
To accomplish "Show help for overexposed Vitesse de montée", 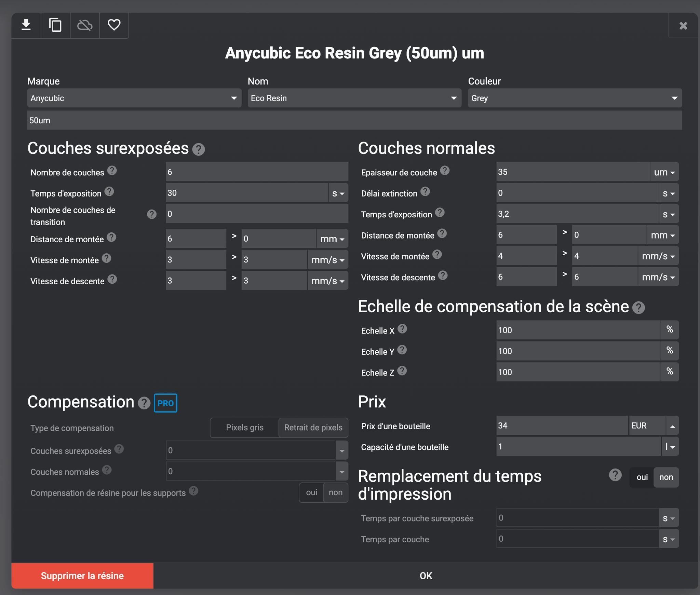I will click(x=107, y=258).
